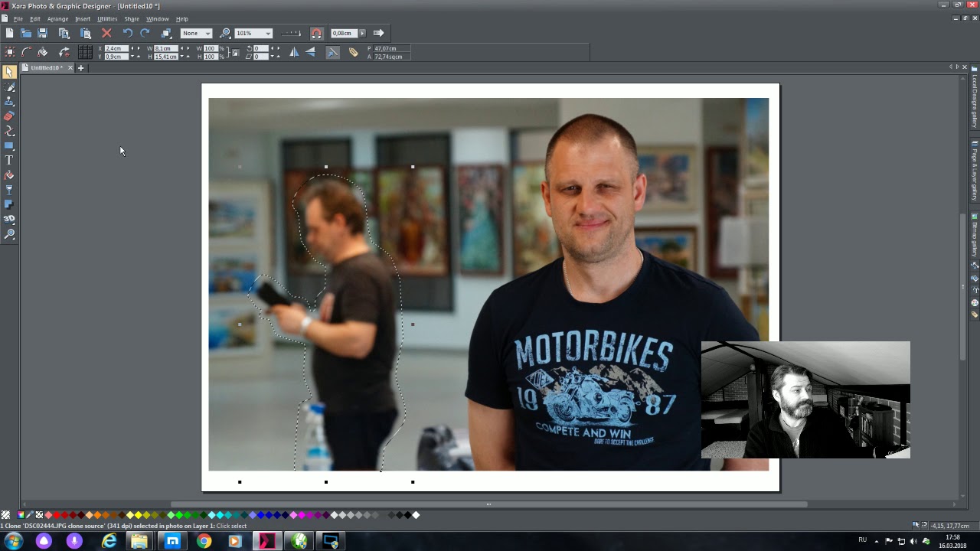Click the zoom magnifier icon in the top toolbar
980x551 pixels.
pos(225,33)
